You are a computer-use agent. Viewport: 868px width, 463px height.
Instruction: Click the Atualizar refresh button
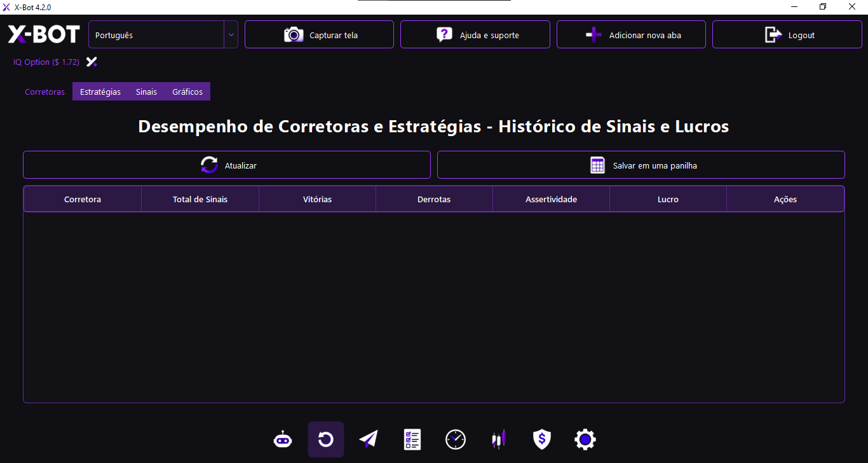pyautogui.click(x=227, y=165)
